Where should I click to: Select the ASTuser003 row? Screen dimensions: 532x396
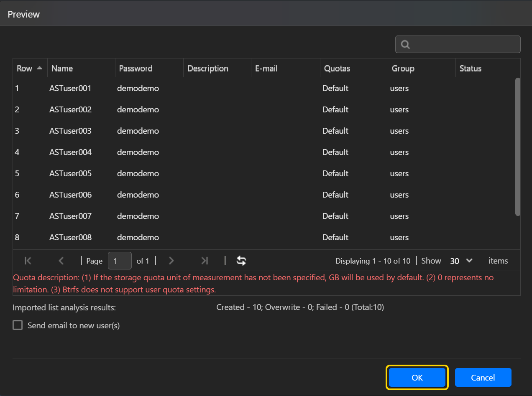click(x=70, y=131)
